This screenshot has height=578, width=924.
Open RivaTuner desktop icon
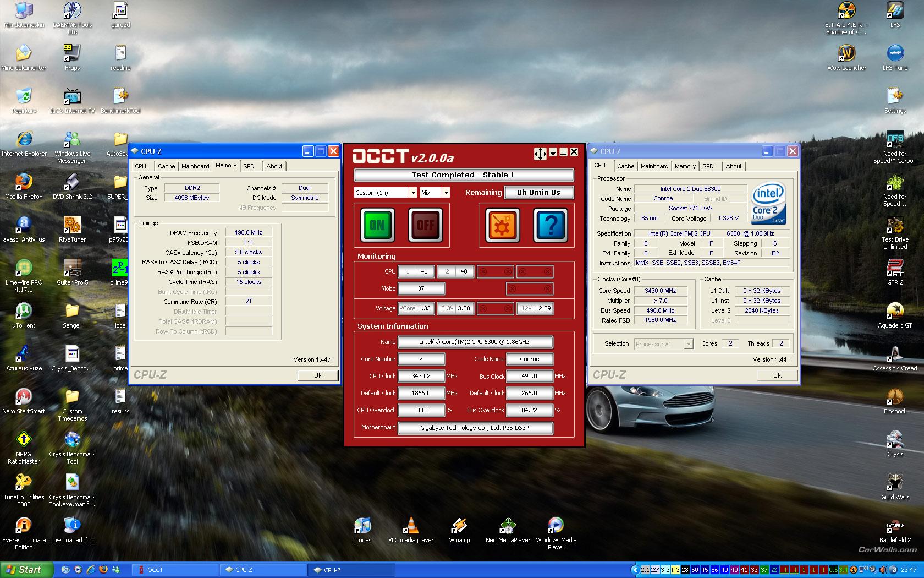click(x=72, y=230)
